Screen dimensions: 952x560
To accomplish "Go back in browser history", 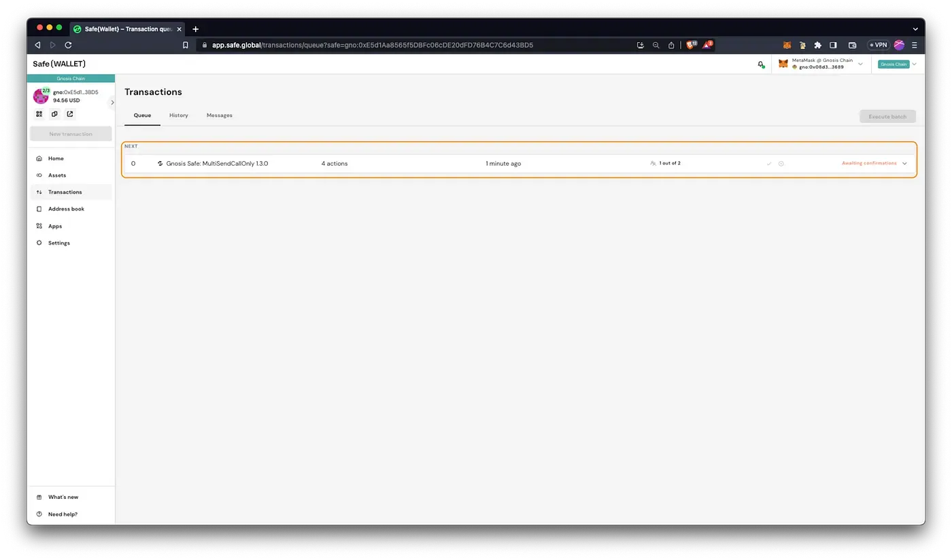I will click(x=37, y=45).
